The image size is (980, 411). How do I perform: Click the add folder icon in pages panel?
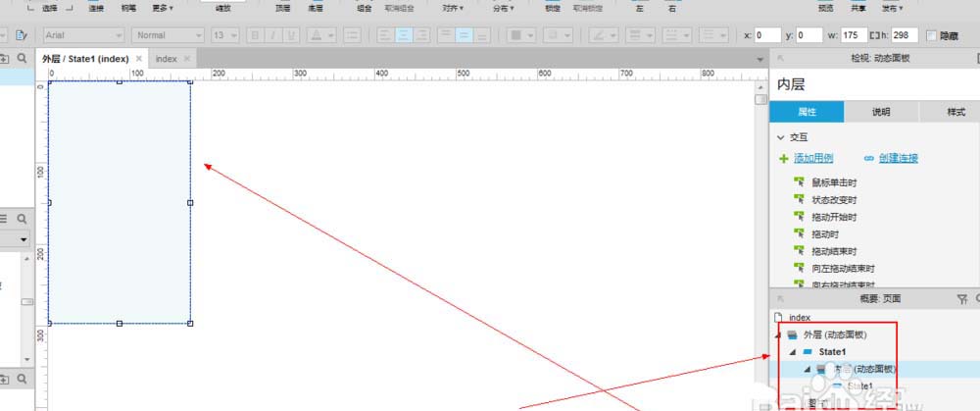(x=4, y=58)
